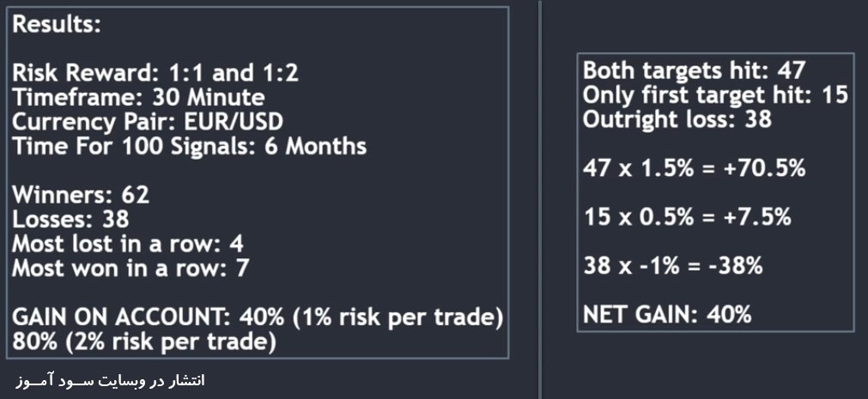Screen dimensions: 868x399
Task: Click the 80% (2% risk per trade) line
Action: pos(144,342)
